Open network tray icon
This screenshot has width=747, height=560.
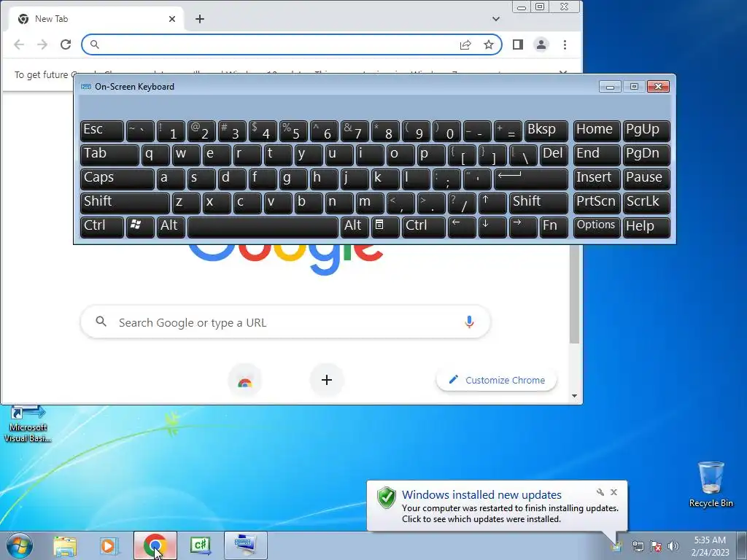pos(638,546)
